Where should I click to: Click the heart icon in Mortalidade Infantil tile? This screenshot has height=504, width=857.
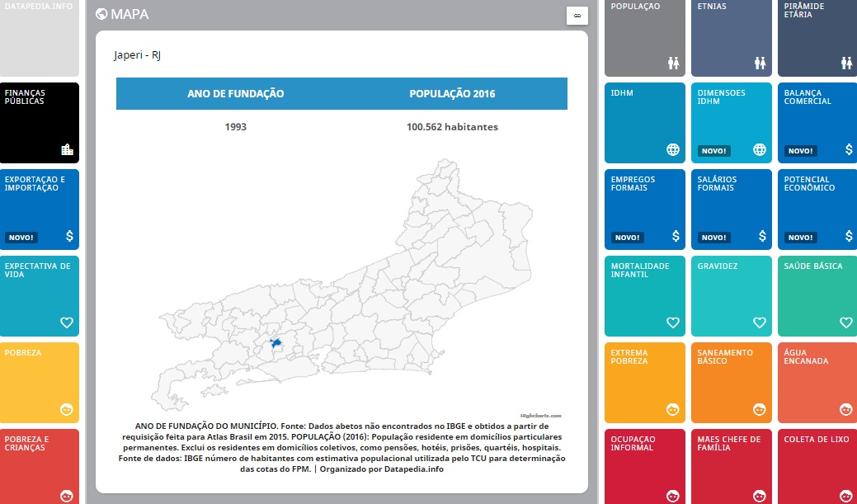pyautogui.click(x=673, y=323)
